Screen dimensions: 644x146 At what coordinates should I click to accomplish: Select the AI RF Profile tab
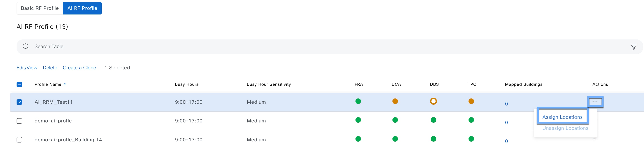[82, 8]
